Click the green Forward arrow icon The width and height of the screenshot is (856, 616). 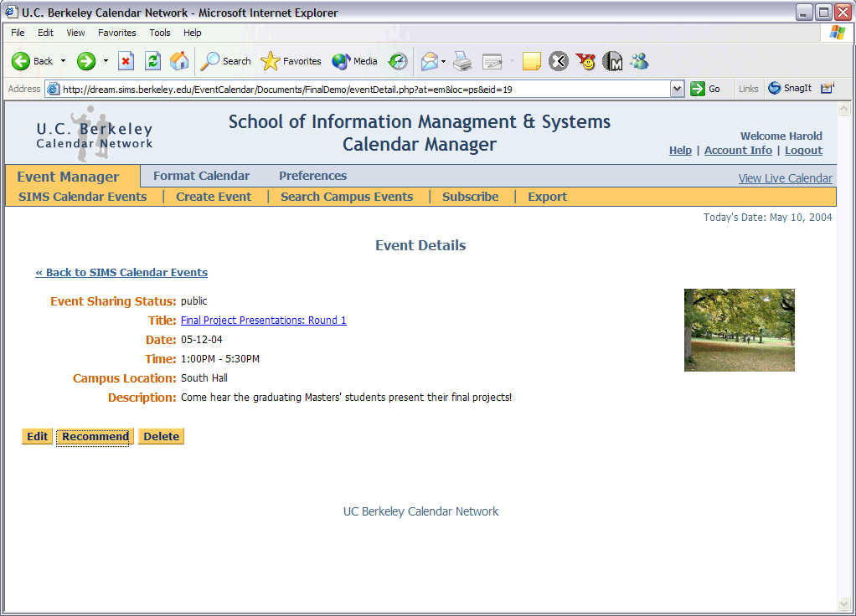click(x=85, y=61)
